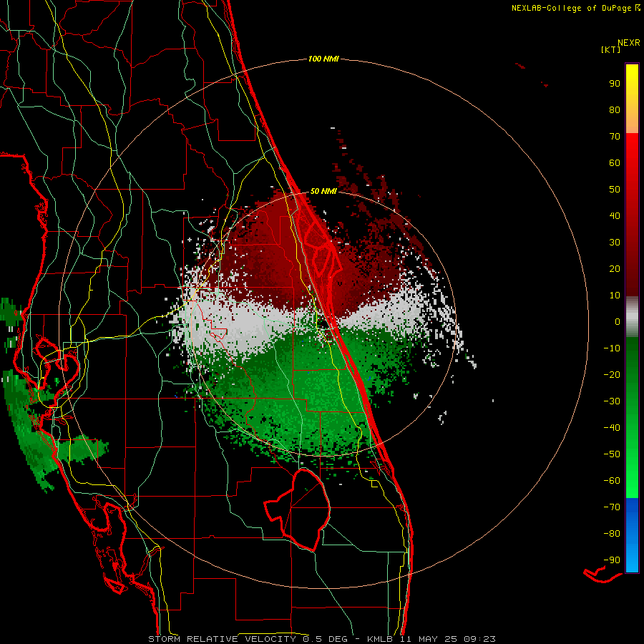Image resolution: width=644 pixels, height=644 pixels.
Task: Click the 70 value on the velocity scale
Action: [x=615, y=137]
